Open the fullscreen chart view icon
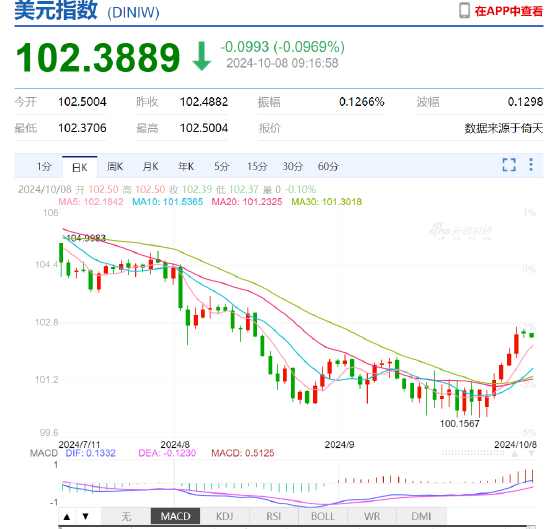Screen dimensions: 550x529 (x=509, y=165)
